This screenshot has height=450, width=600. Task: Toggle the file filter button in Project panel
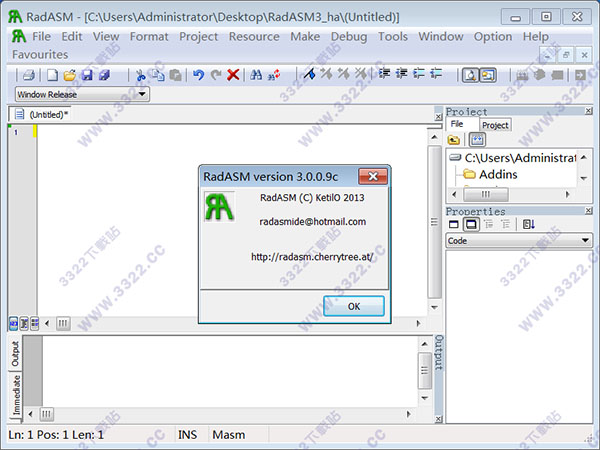(477, 140)
